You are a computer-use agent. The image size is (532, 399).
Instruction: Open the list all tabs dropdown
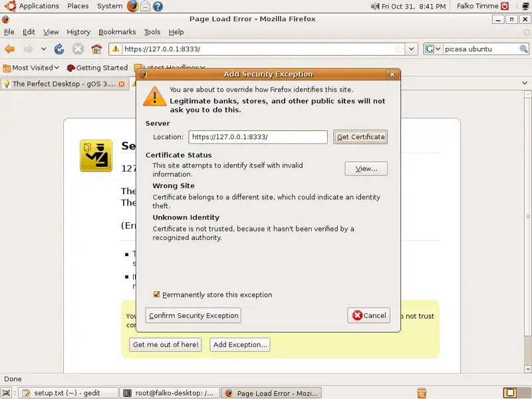[x=525, y=83]
